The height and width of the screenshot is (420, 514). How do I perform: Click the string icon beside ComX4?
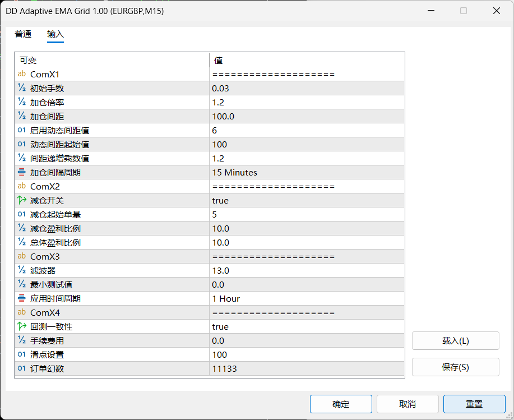click(x=22, y=312)
